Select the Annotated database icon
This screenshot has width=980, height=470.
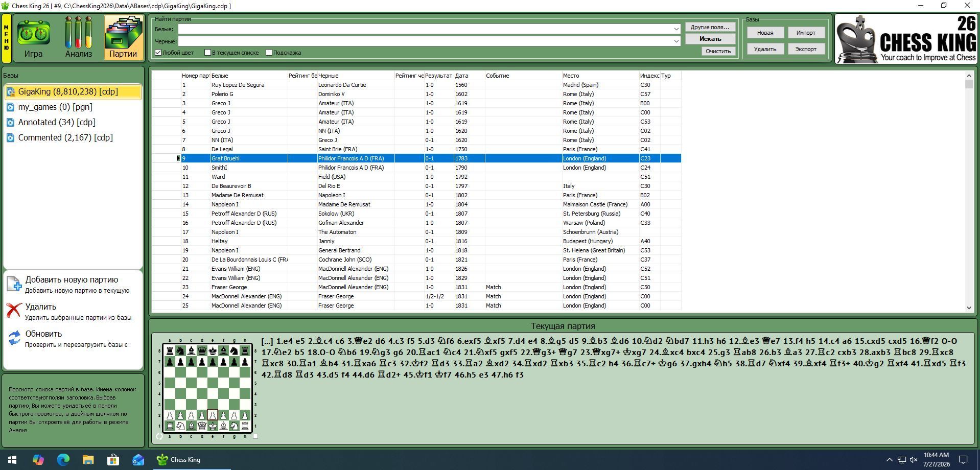[x=10, y=123]
